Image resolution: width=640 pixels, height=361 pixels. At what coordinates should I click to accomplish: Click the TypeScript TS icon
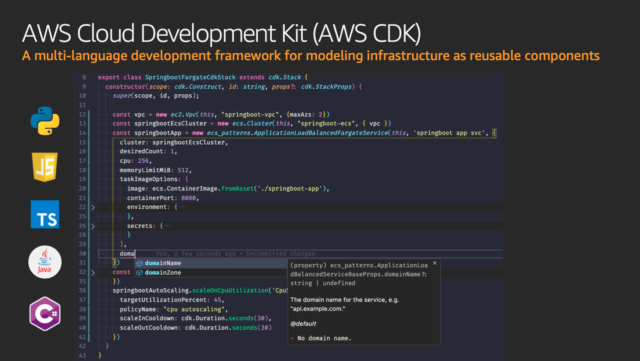pos(45,214)
